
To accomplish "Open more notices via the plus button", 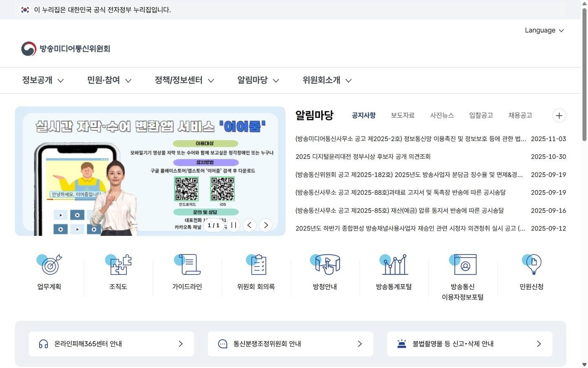I will click(559, 115).
